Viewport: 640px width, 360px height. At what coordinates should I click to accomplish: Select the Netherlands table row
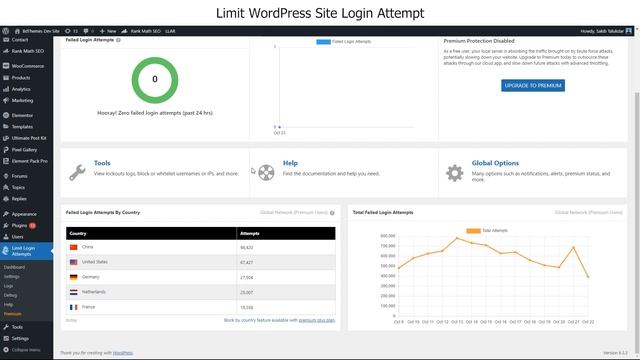coord(201,292)
